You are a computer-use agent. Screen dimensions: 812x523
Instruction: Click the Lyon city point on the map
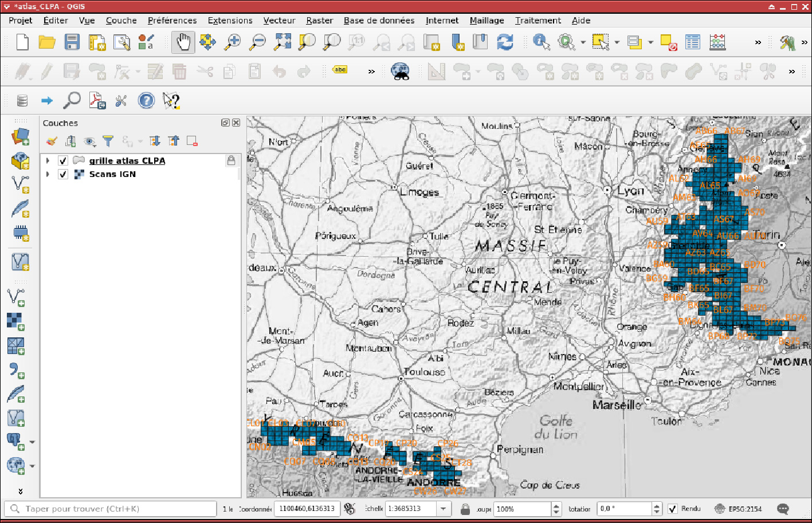point(607,190)
